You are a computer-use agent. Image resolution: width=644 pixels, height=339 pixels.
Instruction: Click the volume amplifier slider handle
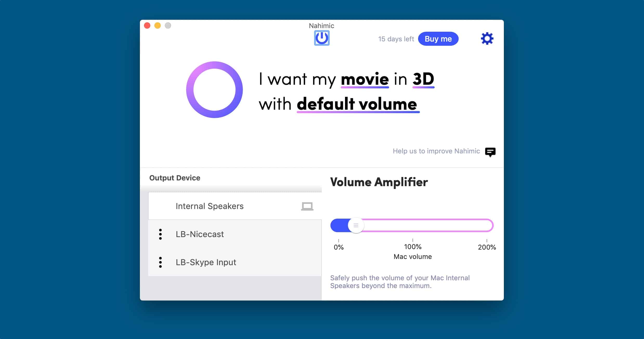[356, 225]
